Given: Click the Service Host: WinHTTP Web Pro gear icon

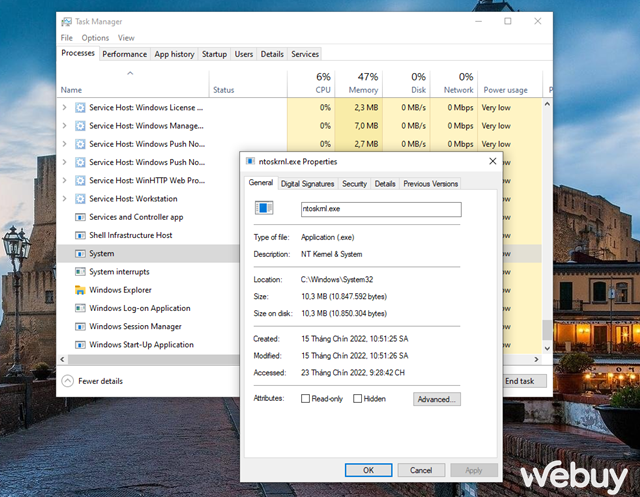Looking at the screenshot, I should tap(80, 180).
